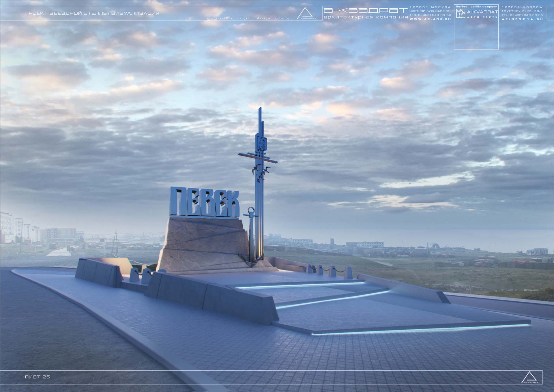
Task: Click the A-KVADRAT Latin company name
Action: pyautogui.click(x=482, y=12)
